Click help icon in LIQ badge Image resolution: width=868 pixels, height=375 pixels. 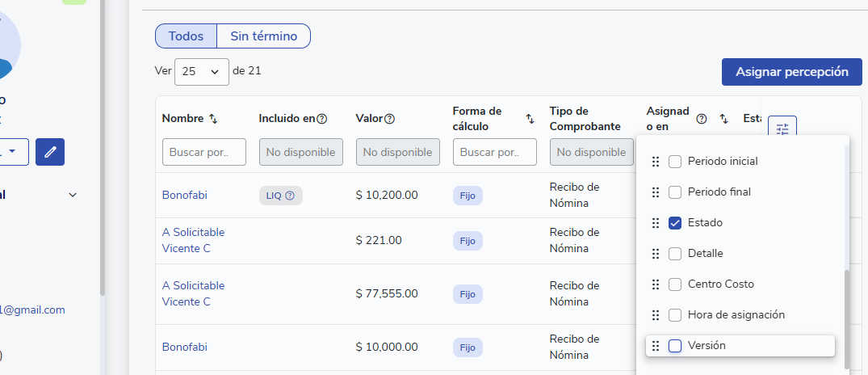pos(290,195)
